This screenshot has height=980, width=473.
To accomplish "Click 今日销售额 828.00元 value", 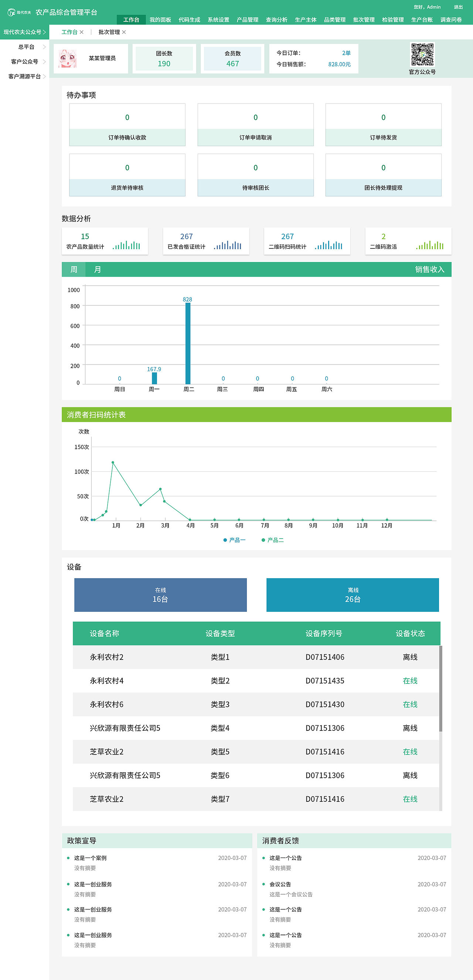I will coord(340,64).
